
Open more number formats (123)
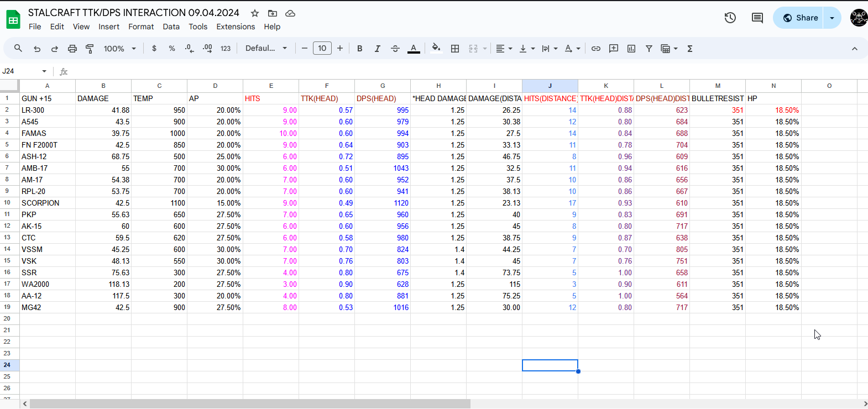[x=226, y=49]
